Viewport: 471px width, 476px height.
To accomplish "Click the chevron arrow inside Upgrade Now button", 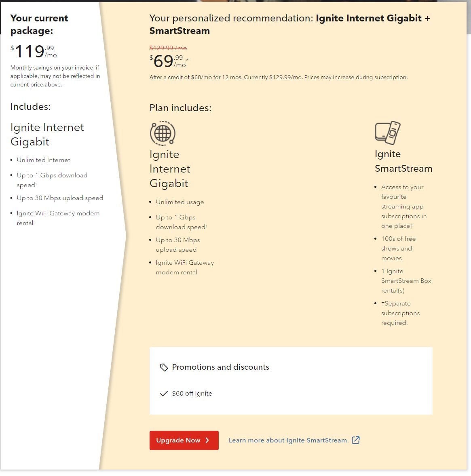I will point(207,440).
